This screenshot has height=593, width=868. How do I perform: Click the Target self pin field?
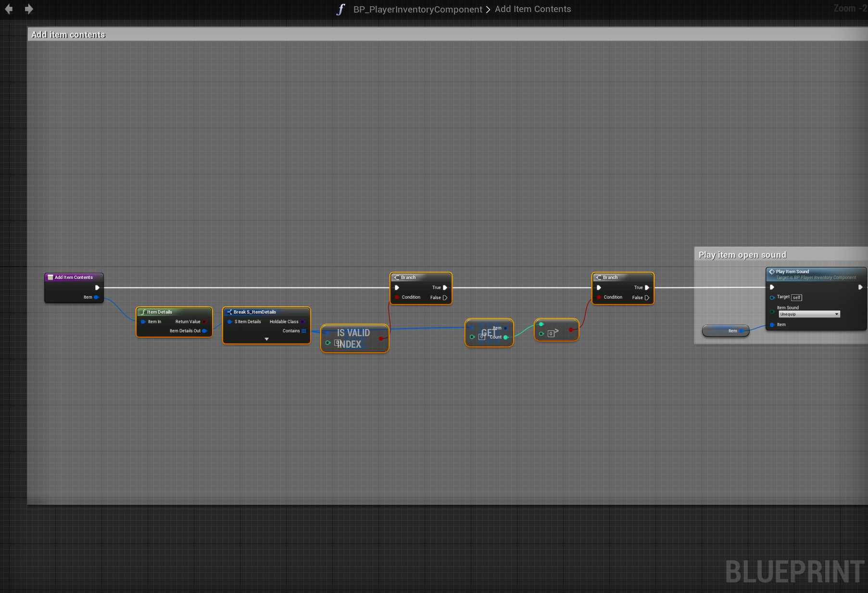796,298
